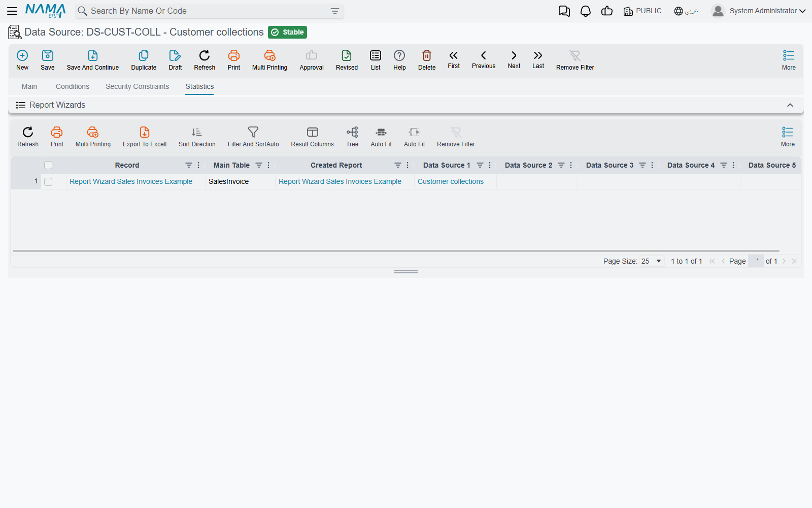
Task: Open Main Table column options menu
Action: point(268,165)
